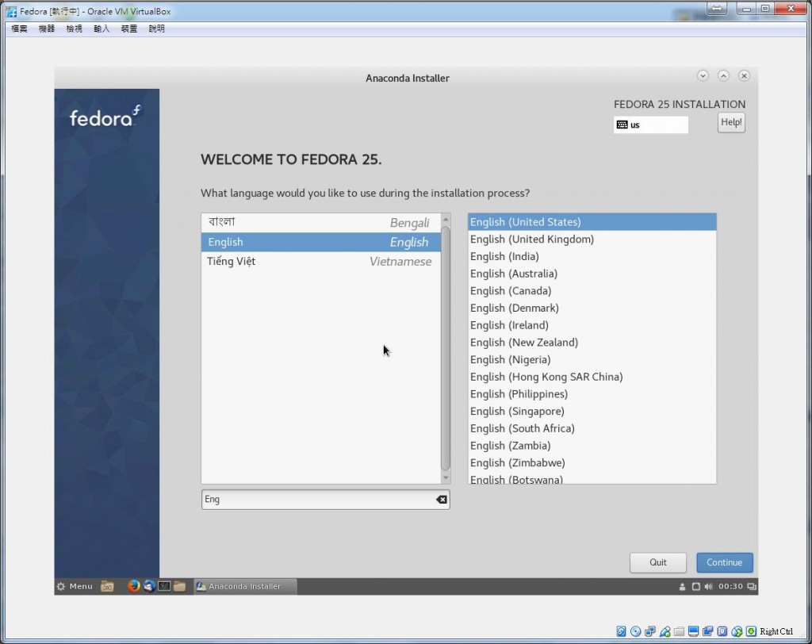Select English in the language list
Viewport: 812px width, 644px height.
click(321, 242)
